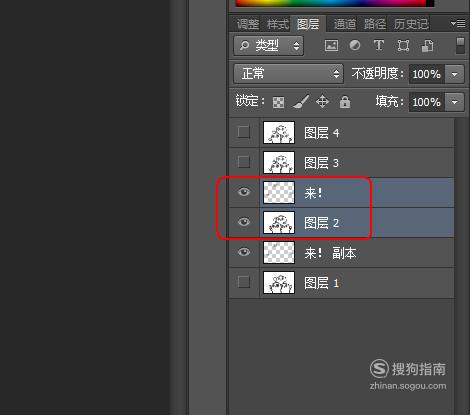Hide the 来! 副本 layer eye

[x=244, y=252]
